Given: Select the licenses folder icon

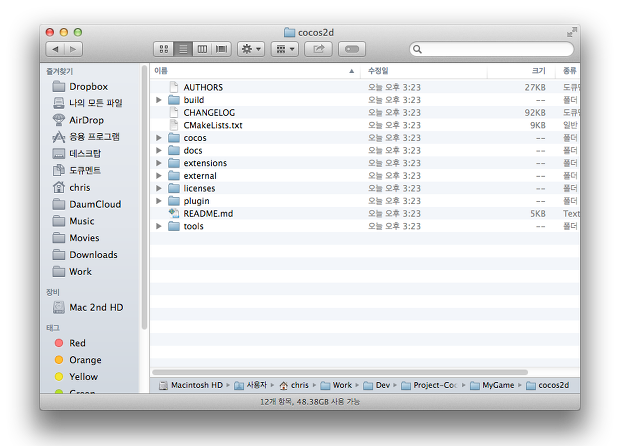Looking at the screenshot, I should [x=174, y=188].
